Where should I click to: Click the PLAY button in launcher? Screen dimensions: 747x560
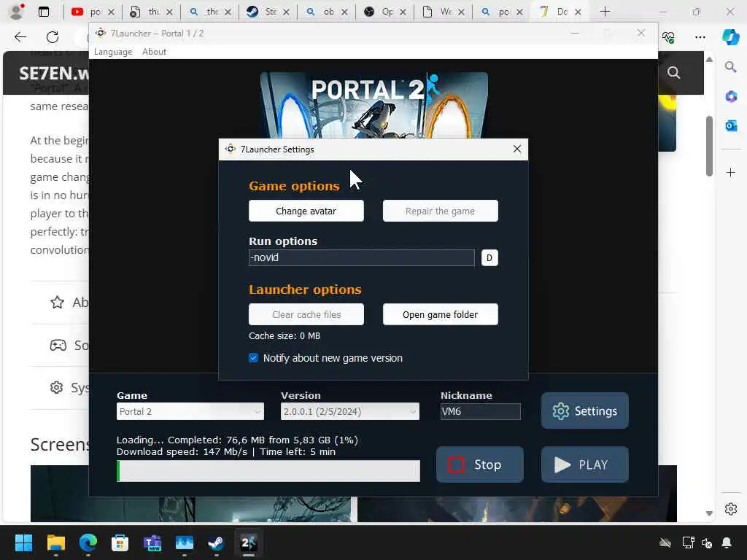pyautogui.click(x=584, y=464)
